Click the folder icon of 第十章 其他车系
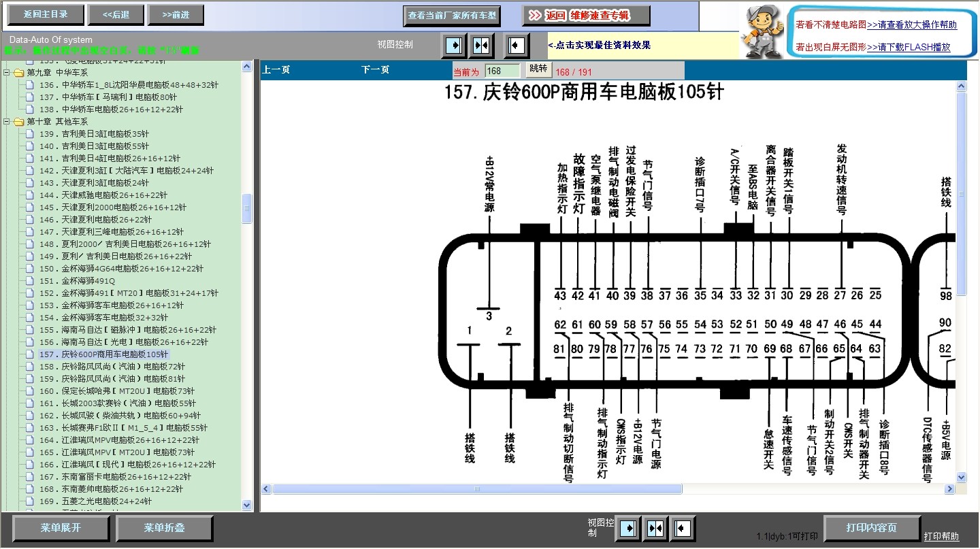980x549 pixels. click(x=19, y=122)
